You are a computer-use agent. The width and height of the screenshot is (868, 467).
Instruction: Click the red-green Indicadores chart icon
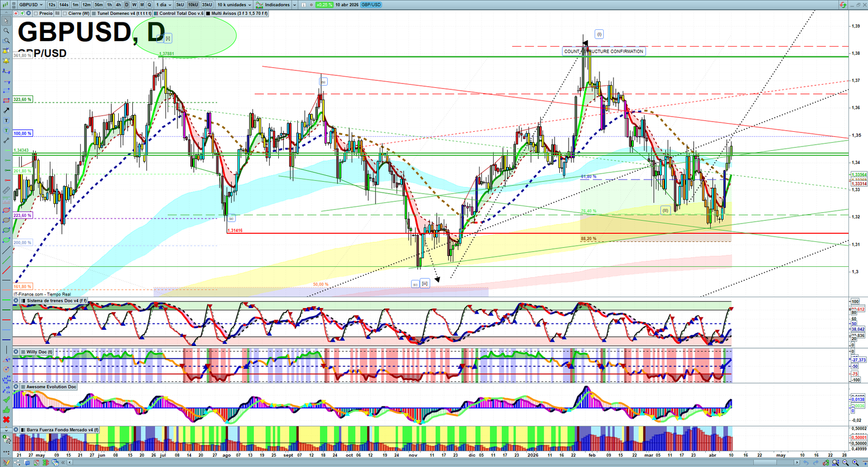coord(259,4)
